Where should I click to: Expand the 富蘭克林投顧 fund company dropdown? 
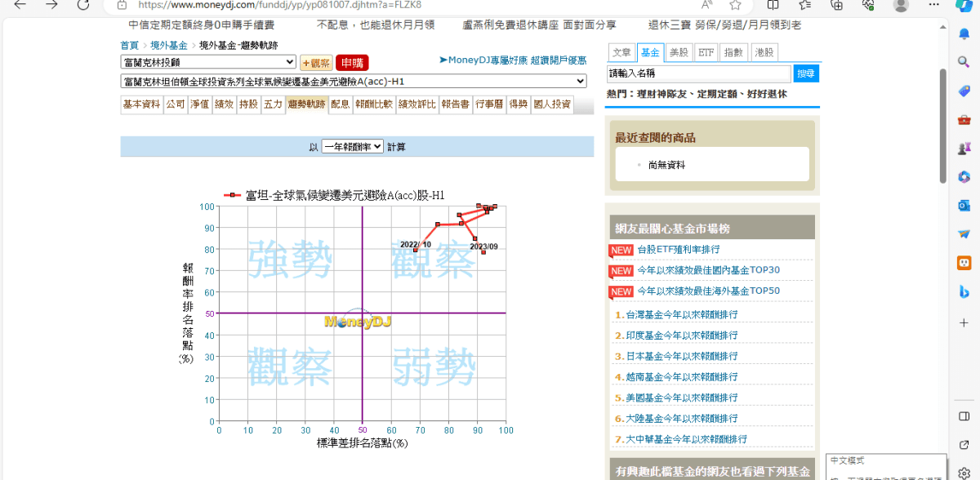coord(208,62)
